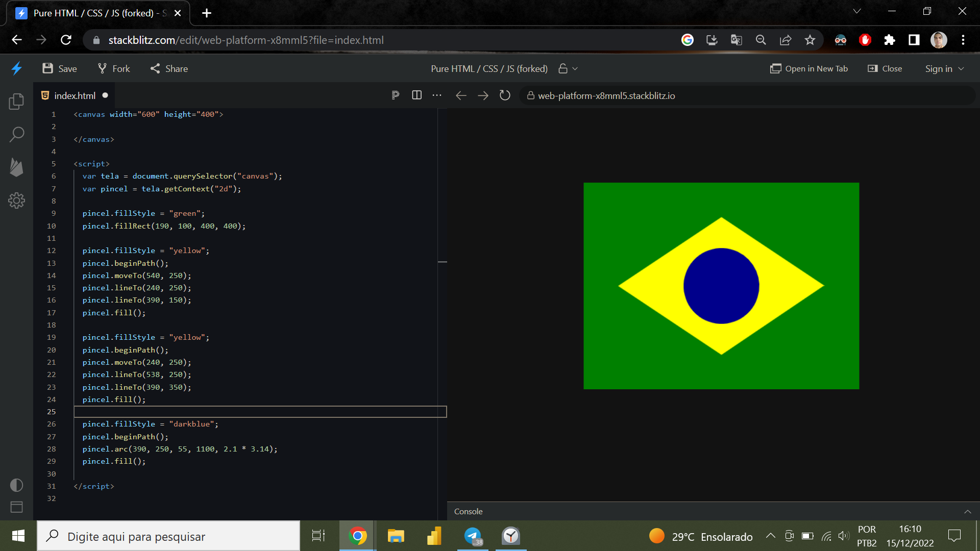
Task: Open the goggles face extension icon
Action: click(840, 40)
